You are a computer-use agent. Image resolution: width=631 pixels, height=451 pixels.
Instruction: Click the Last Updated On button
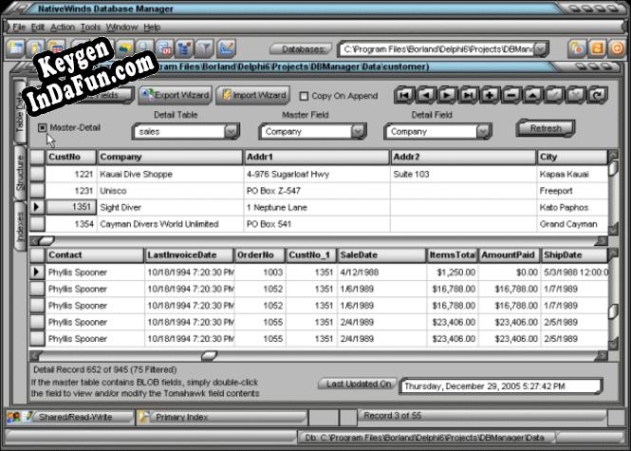(x=358, y=384)
